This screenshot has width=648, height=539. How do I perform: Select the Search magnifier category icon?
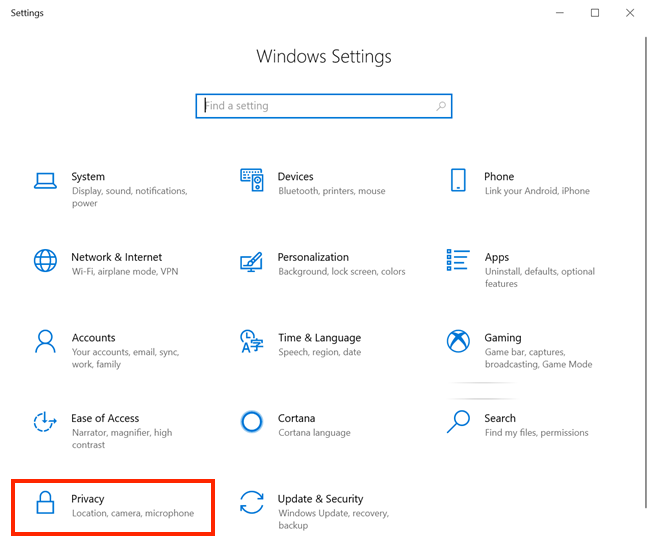(x=458, y=422)
